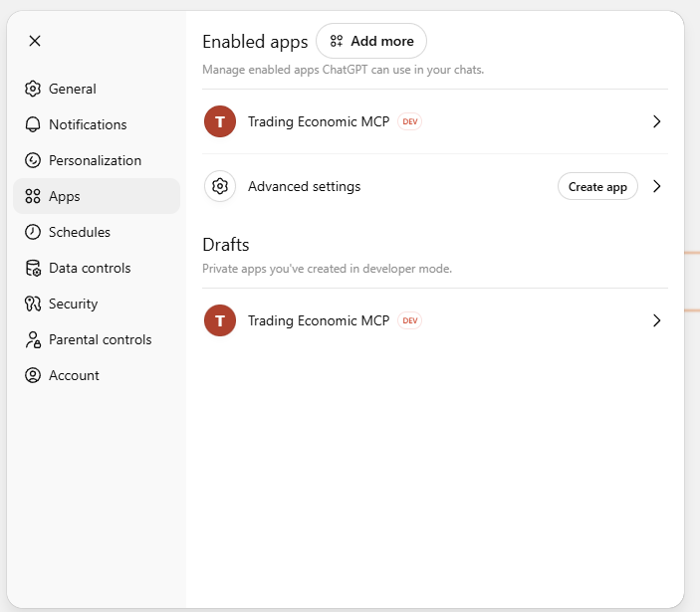Expand the Advanced settings chevron
The width and height of the screenshot is (700, 612).
[657, 186]
